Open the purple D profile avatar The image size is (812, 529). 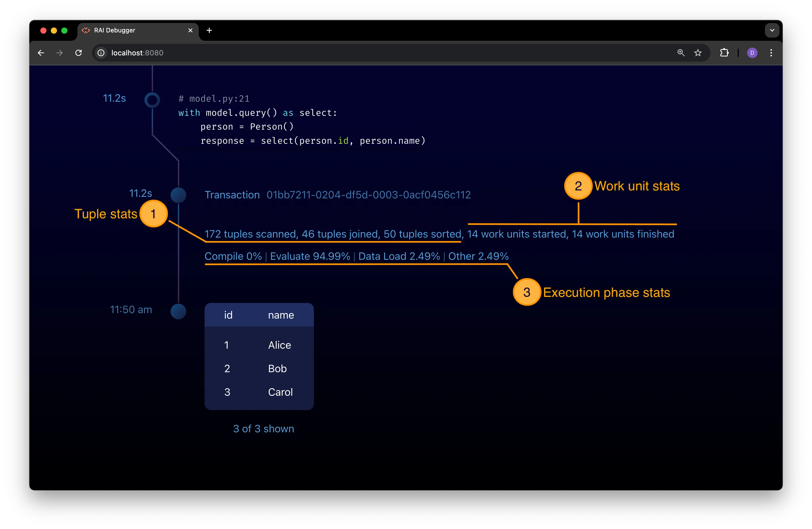point(752,53)
